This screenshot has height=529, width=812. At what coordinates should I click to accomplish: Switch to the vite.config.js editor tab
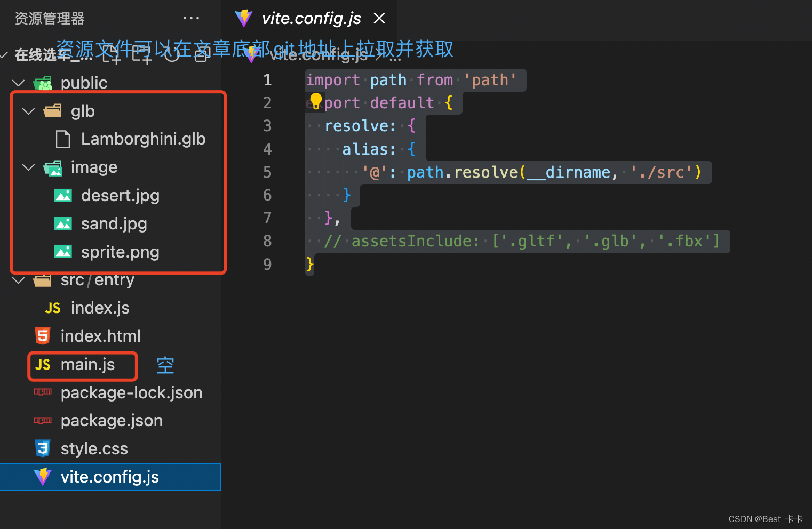tap(311, 18)
